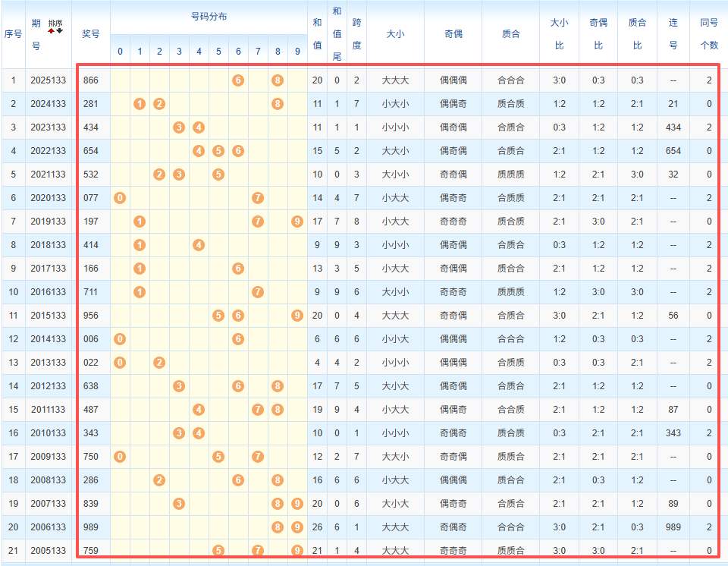Image resolution: width=728 pixels, height=566 pixels.
Task: Select the 奖号 column header
Action: (x=91, y=34)
